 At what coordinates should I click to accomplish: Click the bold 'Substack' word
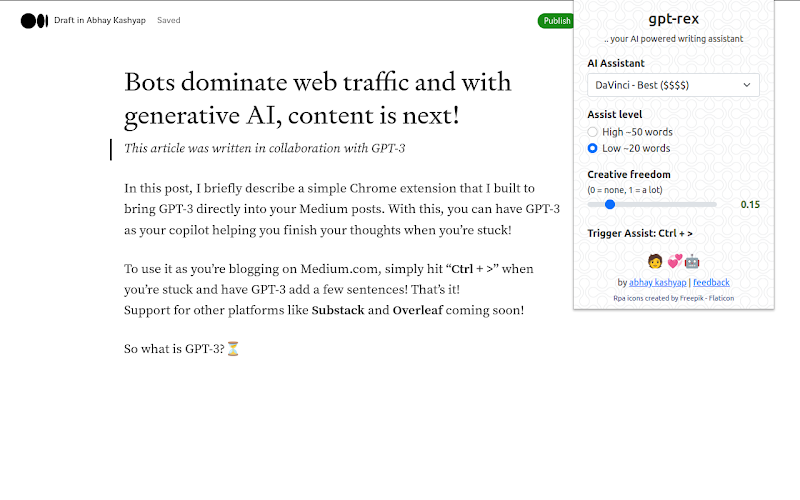click(338, 310)
